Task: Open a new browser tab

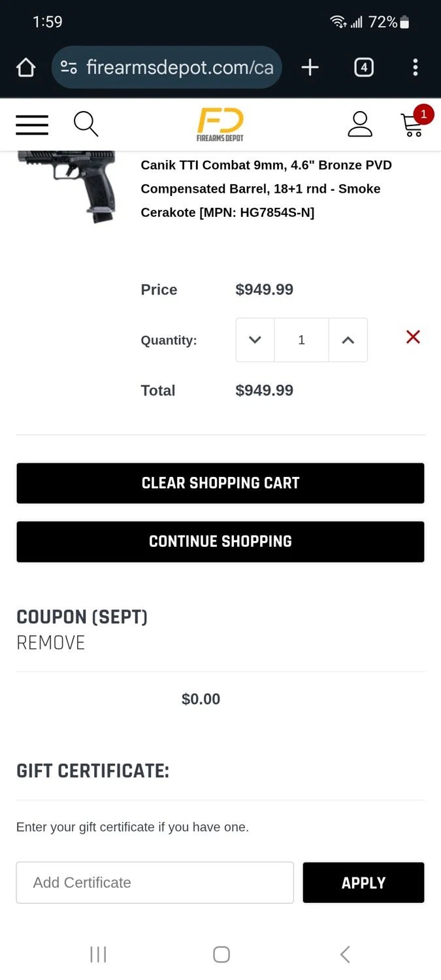Action: (310, 67)
